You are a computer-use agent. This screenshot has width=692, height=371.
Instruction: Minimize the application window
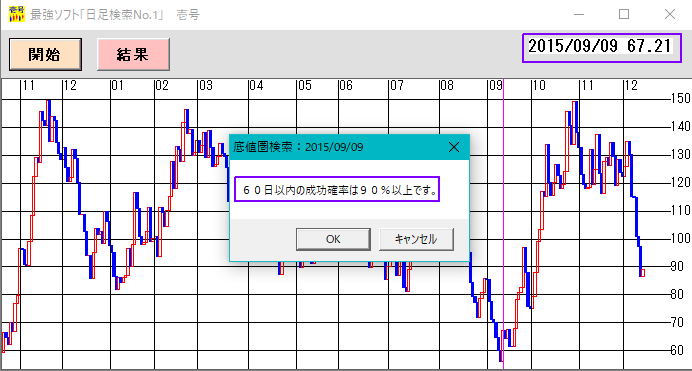(x=579, y=14)
